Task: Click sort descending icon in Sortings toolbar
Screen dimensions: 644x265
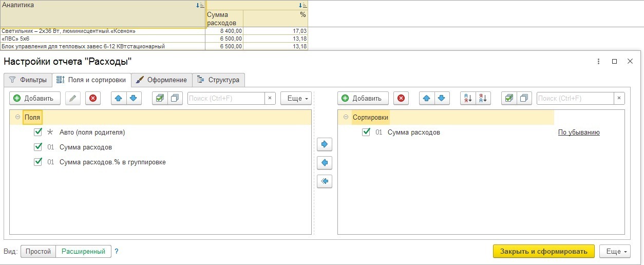Action: 483,98
